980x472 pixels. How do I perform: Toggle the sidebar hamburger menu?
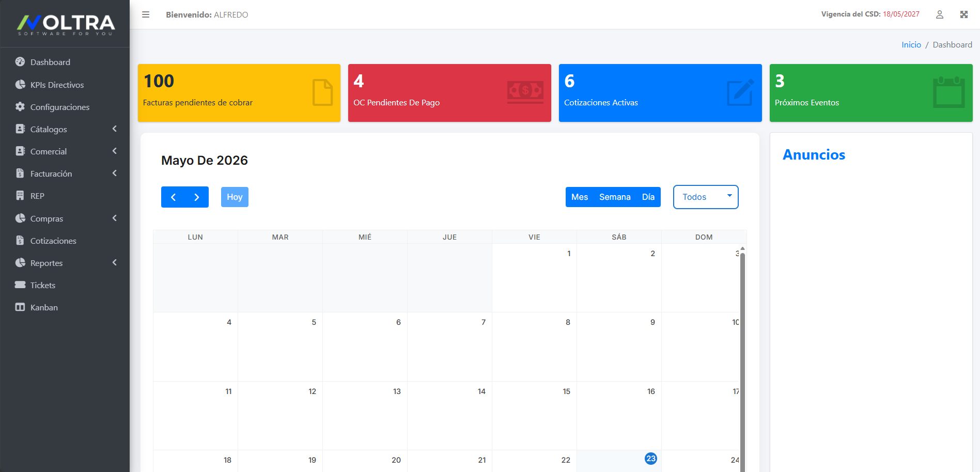point(146,14)
